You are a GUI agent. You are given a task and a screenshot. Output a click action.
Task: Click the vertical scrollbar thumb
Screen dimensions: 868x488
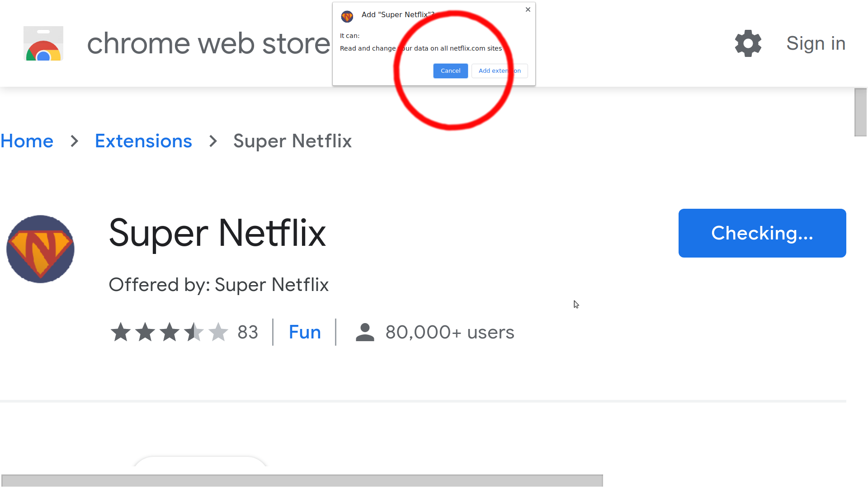[x=861, y=112]
